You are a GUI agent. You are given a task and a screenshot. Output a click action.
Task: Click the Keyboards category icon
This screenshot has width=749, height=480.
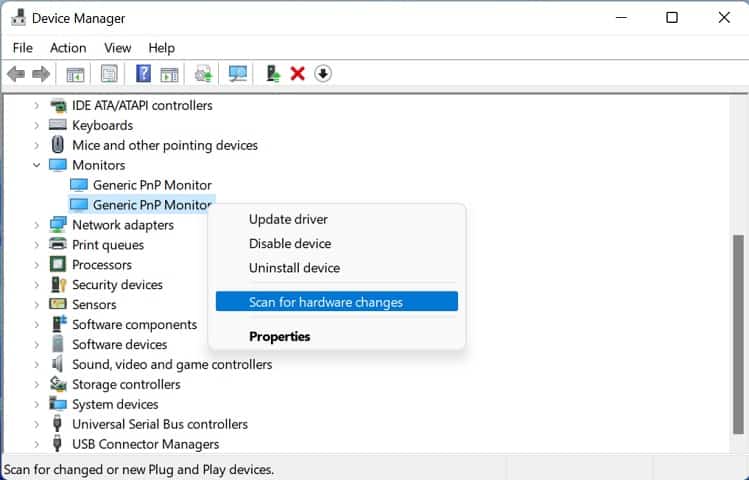[x=58, y=125]
